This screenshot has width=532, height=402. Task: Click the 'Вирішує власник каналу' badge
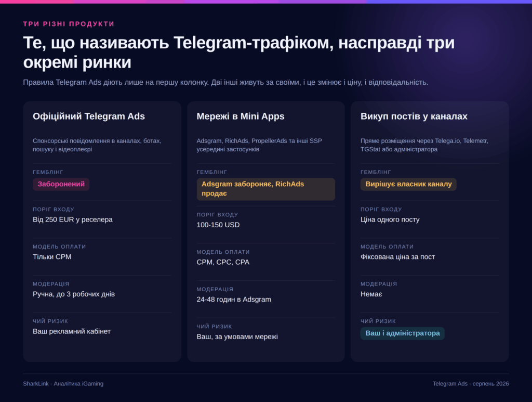[x=408, y=184]
